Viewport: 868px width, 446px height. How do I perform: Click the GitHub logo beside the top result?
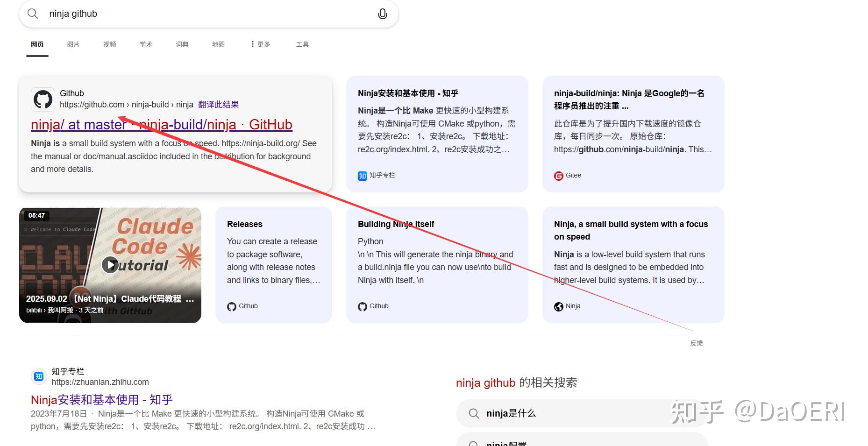point(43,99)
